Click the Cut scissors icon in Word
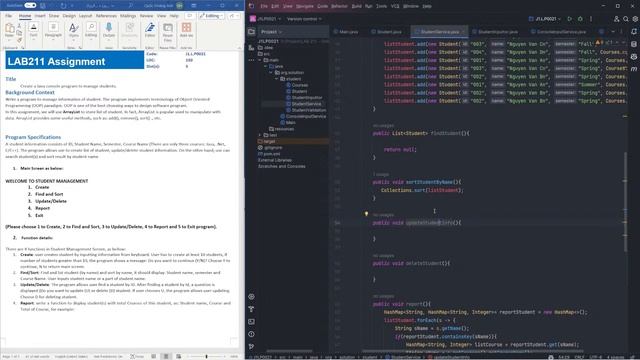This screenshot has width=640, height=360. [19, 26]
